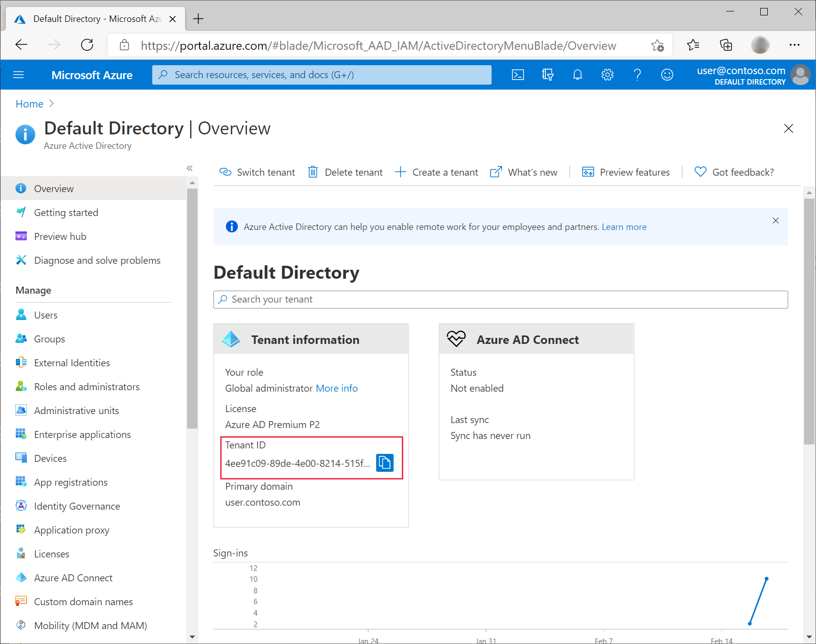Open the Help question-mark icon

[637, 74]
